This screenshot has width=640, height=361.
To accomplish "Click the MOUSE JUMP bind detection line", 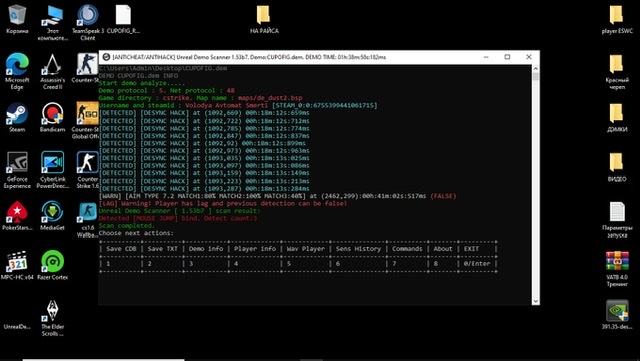I will [x=178, y=218].
